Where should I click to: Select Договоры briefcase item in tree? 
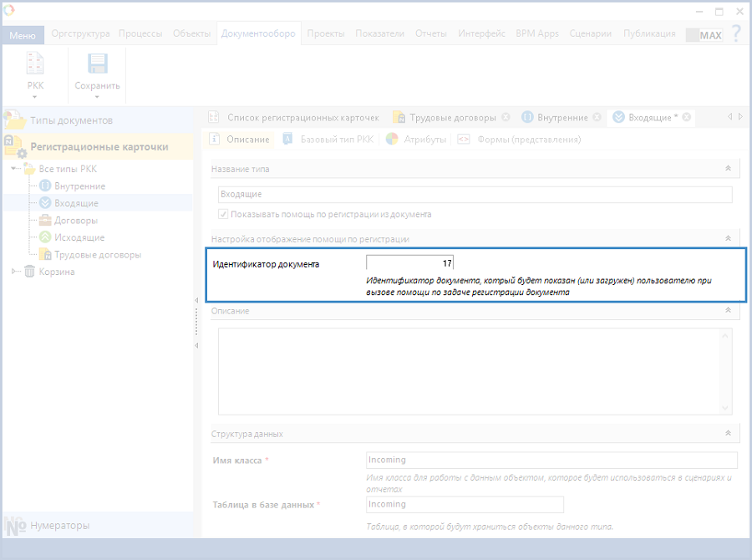point(75,221)
